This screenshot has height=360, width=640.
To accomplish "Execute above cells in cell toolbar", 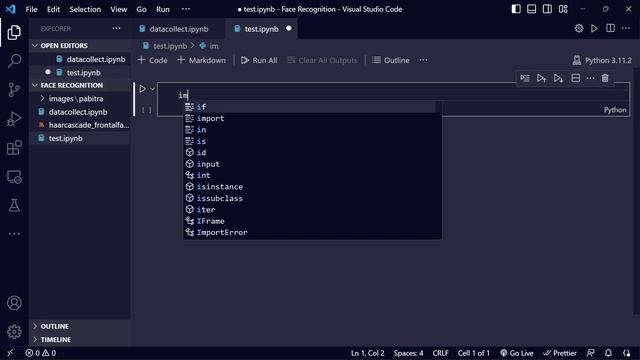I will pyautogui.click(x=541, y=78).
